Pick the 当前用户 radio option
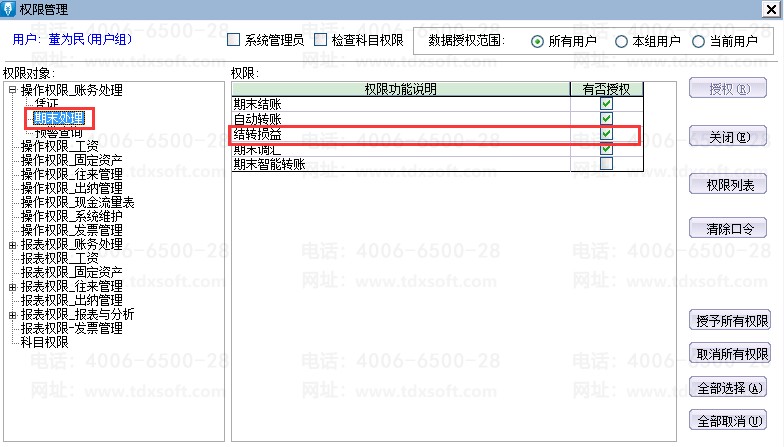Viewport: 784px width, 447px height. coord(698,42)
